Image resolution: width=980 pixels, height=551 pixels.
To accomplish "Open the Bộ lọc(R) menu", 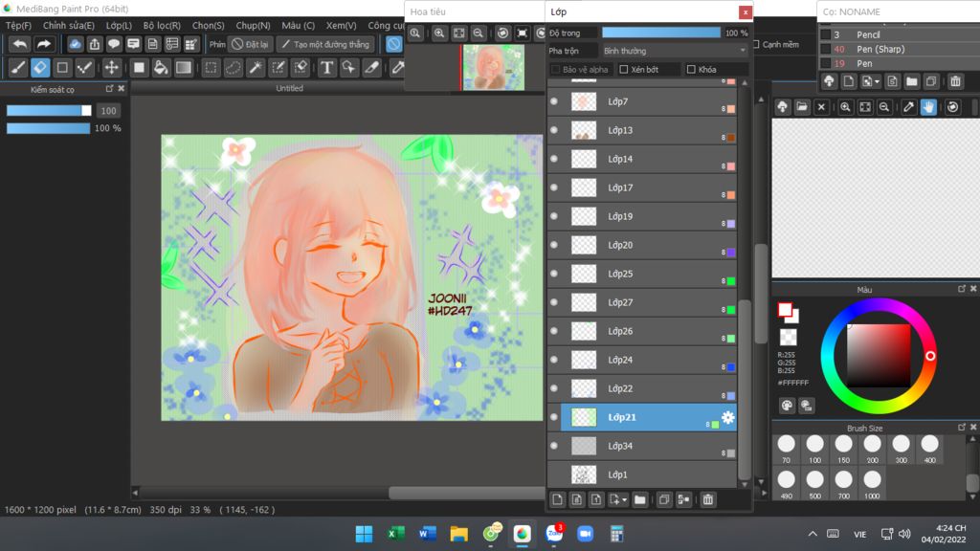I will tap(162, 26).
